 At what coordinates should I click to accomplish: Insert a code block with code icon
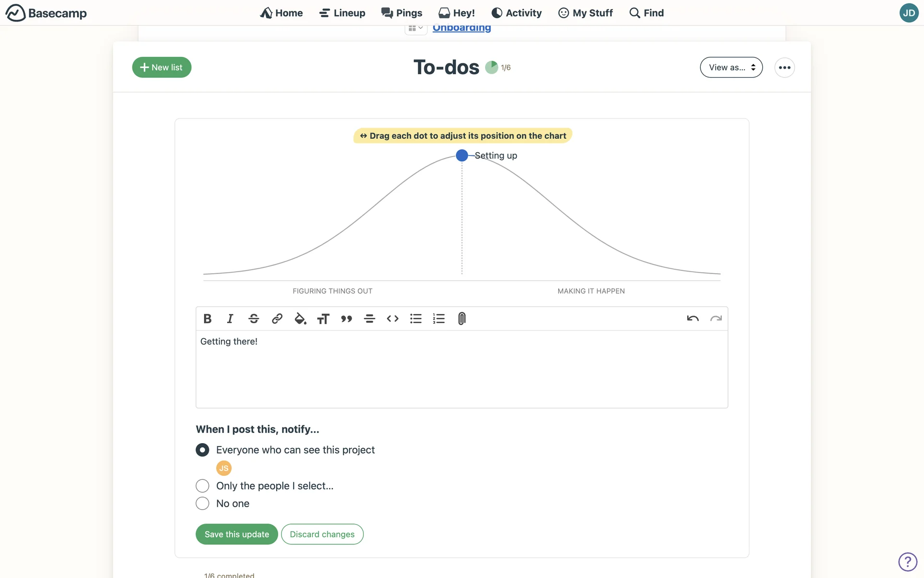click(393, 319)
